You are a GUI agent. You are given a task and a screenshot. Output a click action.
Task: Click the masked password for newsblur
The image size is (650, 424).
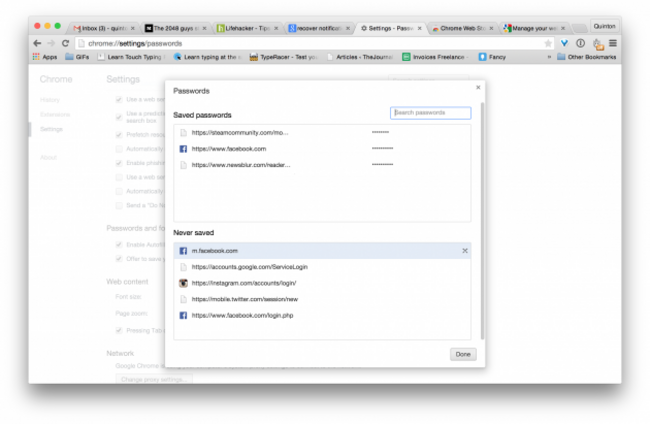[x=382, y=165]
